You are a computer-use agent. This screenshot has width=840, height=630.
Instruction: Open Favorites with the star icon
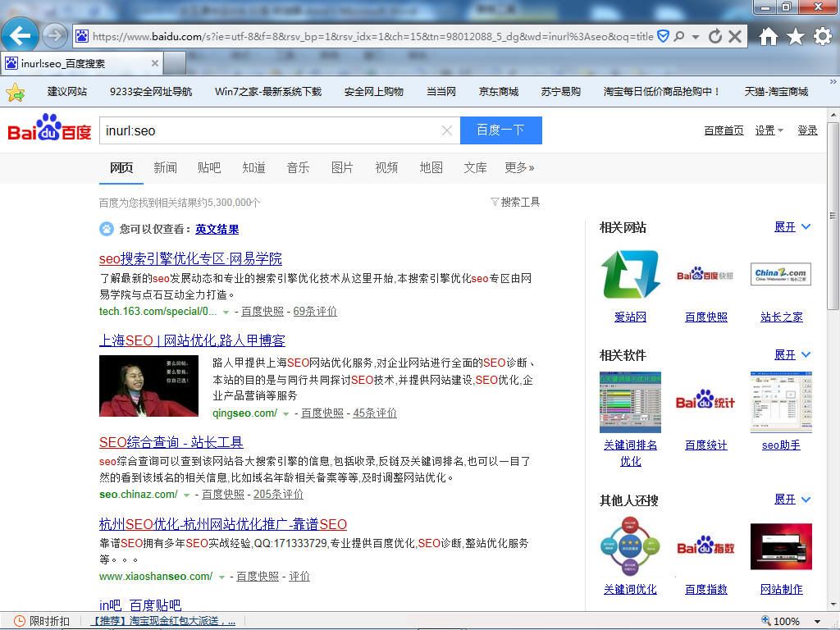click(796, 36)
